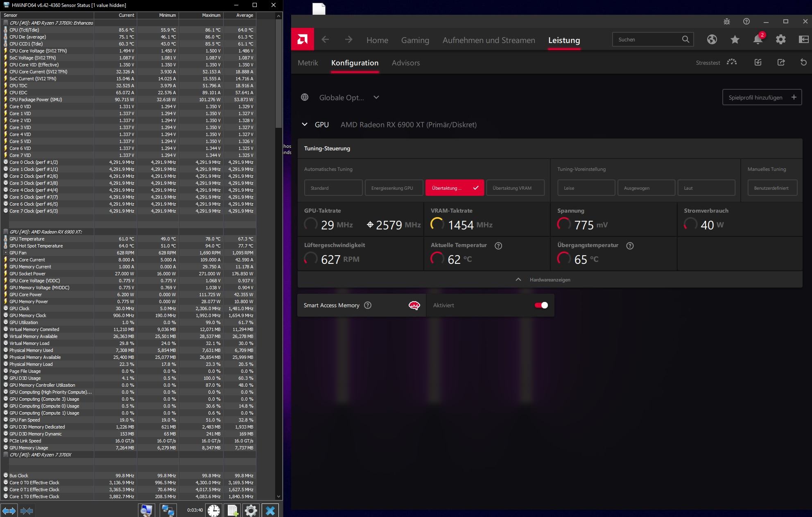The height and width of the screenshot is (517, 812).
Task: Close HWiNFO sensors with blue X
Action: point(270,510)
